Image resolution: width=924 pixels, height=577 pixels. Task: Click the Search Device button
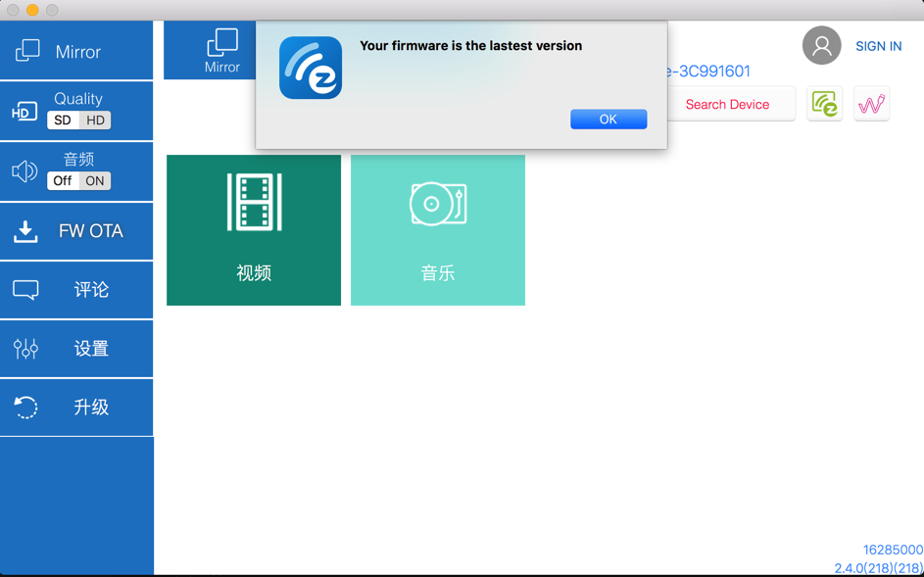pyautogui.click(x=727, y=104)
